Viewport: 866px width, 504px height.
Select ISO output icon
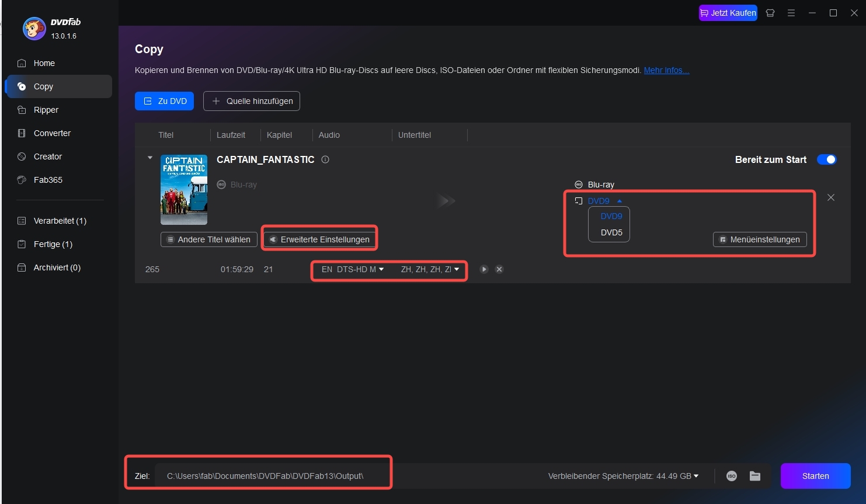(x=732, y=476)
